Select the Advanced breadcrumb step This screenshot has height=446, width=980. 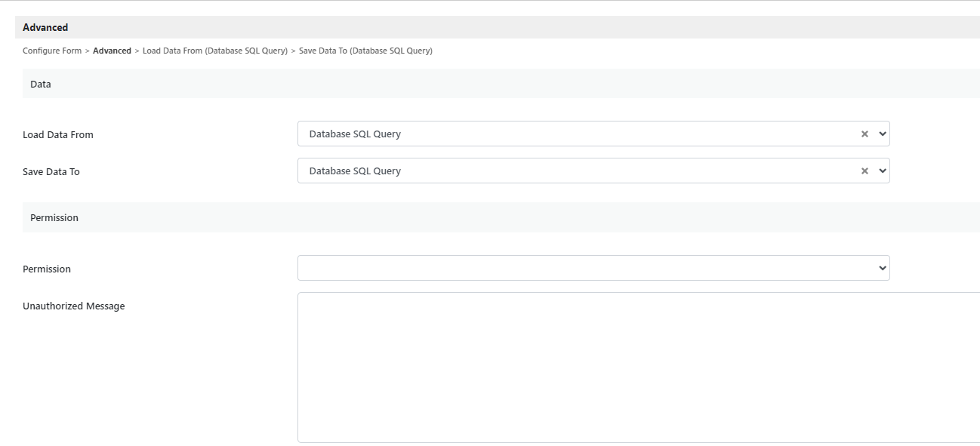point(112,51)
